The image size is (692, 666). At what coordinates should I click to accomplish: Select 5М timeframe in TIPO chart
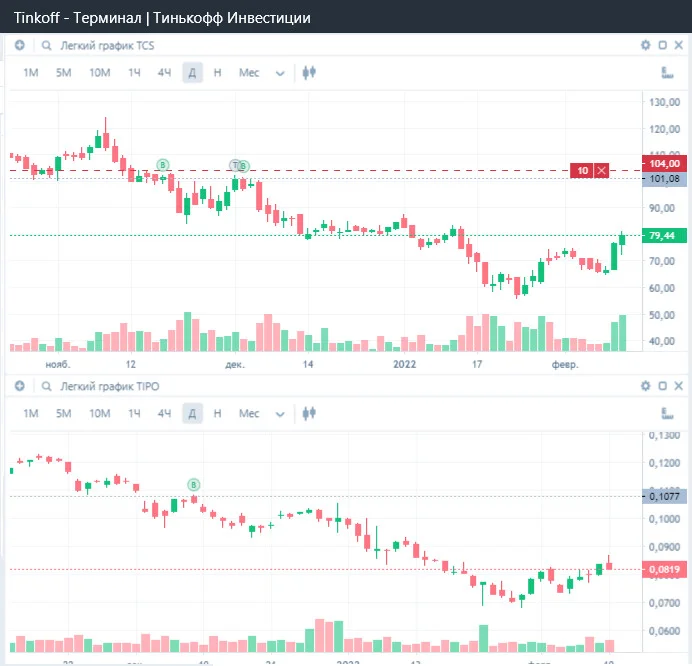pyautogui.click(x=64, y=414)
